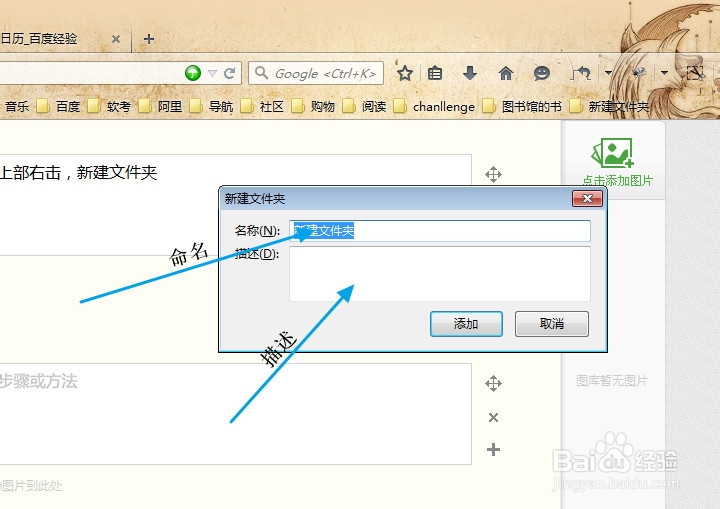Open the 阿里 bookmark folder
Viewport: 720px width, 509px height.
(160, 107)
